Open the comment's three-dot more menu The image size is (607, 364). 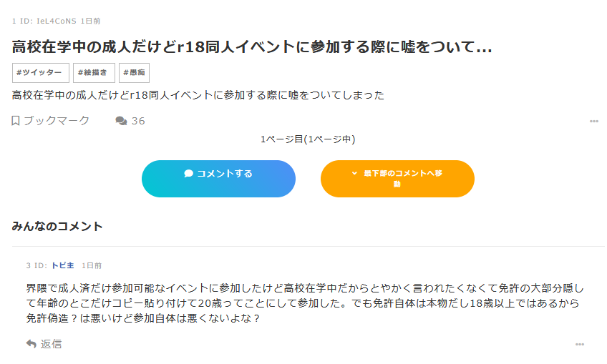pyautogui.click(x=579, y=345)
